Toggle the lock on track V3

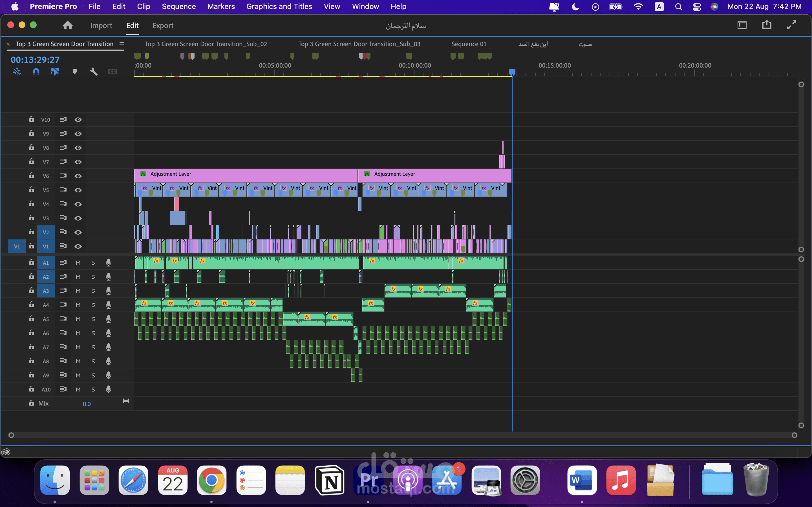point(31,218)
